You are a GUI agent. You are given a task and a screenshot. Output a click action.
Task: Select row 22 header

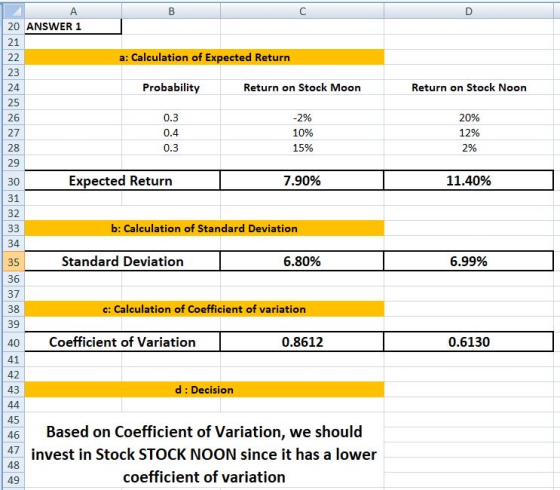point(14,57)
